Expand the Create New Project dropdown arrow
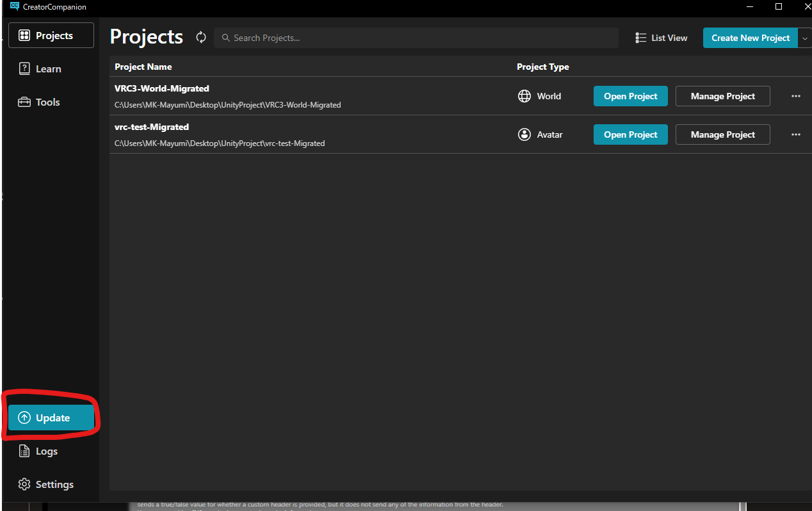This screenshot has height=511, width=812. [805, 38]
